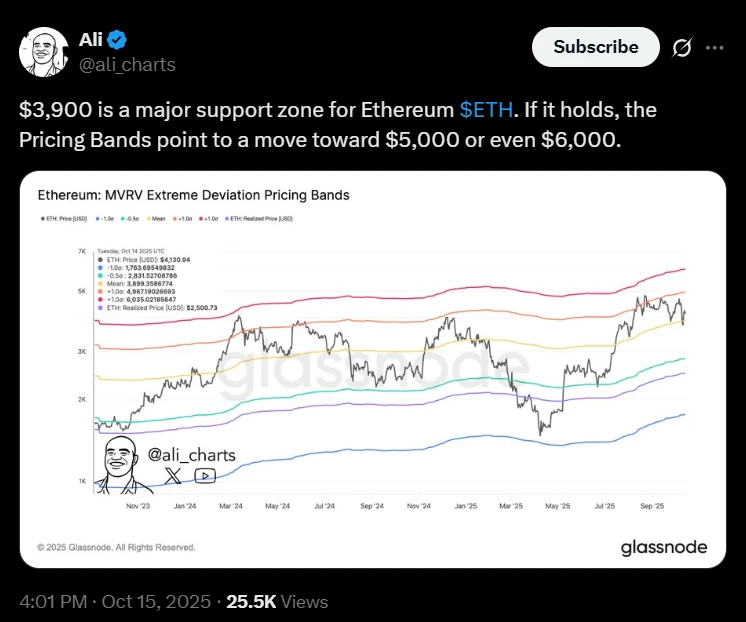Click the Grok icon beside Subscribe
The width and height of the screenshot is (746, 622).
coord(682,47)
